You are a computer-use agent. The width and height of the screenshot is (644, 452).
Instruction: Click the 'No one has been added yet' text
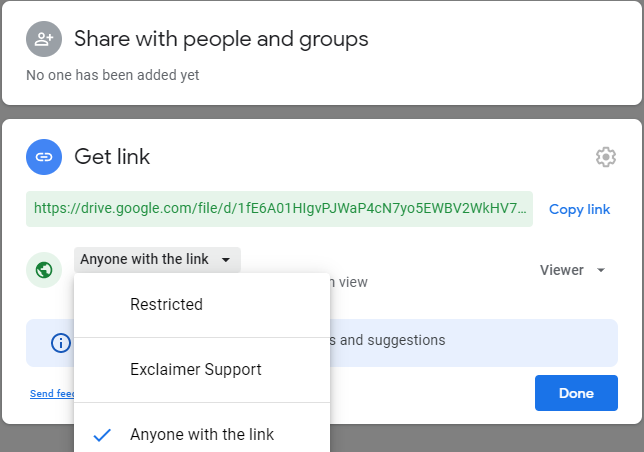112,76
